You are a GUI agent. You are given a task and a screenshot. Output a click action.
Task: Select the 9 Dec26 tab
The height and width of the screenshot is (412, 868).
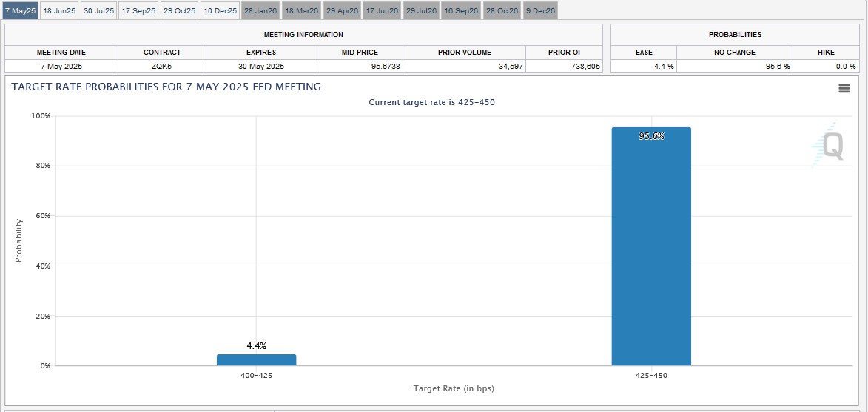[539, 10]
